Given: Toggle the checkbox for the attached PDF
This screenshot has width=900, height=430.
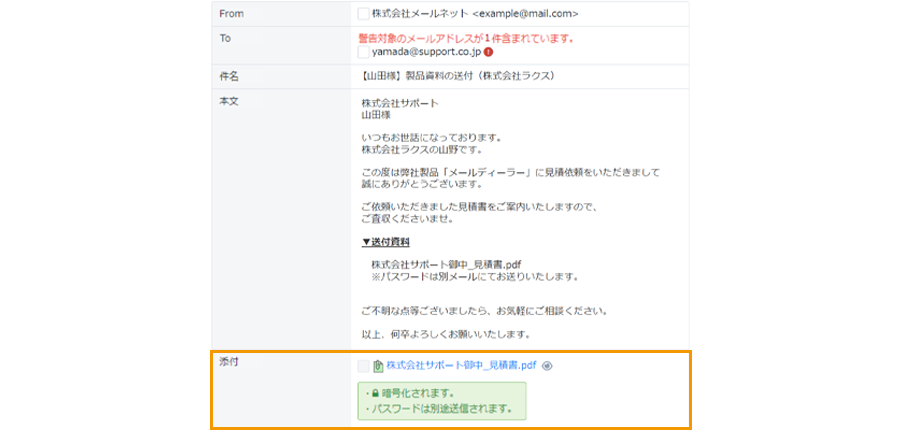Looking at the screenshot, I should (x=363, y=366).
